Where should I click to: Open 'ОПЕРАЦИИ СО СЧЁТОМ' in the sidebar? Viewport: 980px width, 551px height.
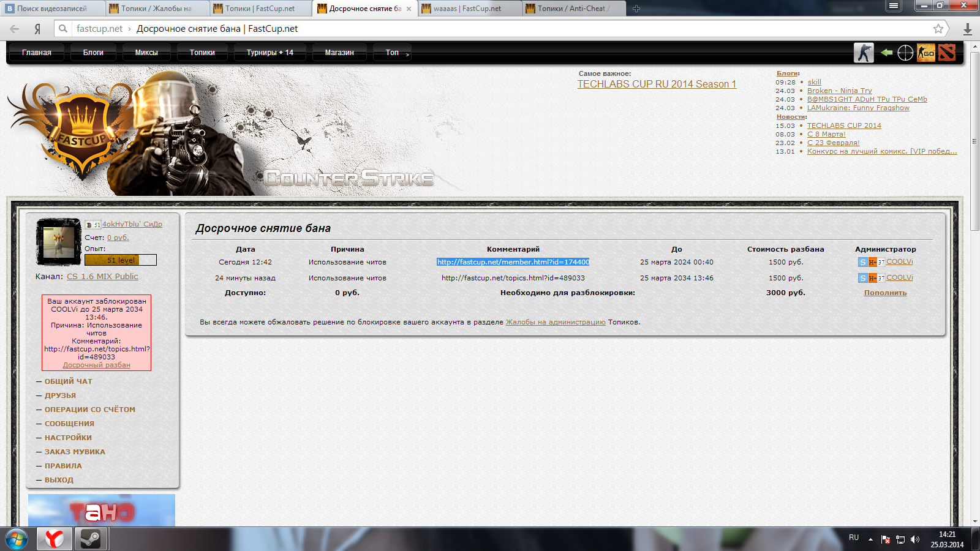(89, 410)
